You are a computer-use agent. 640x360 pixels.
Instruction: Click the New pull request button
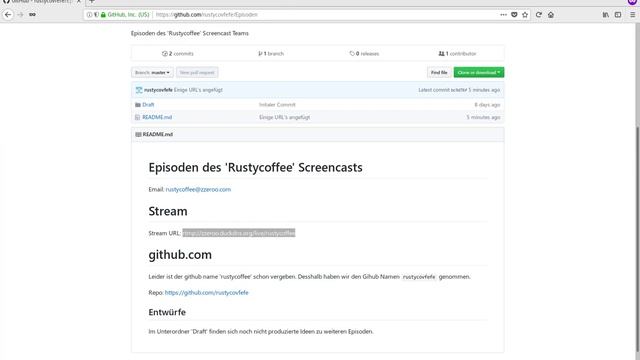197,73
